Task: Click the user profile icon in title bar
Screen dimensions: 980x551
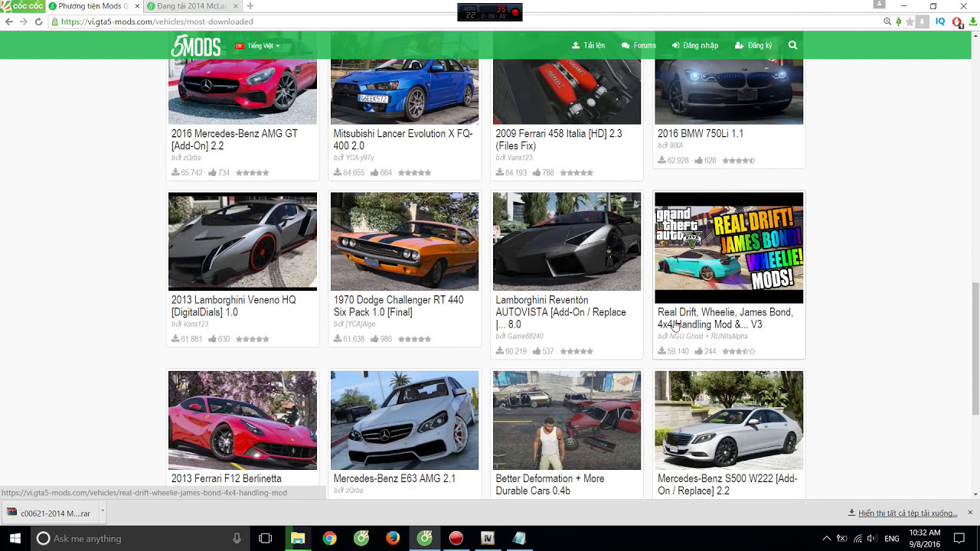Action: pyautogui.click(x=879, y=5)
